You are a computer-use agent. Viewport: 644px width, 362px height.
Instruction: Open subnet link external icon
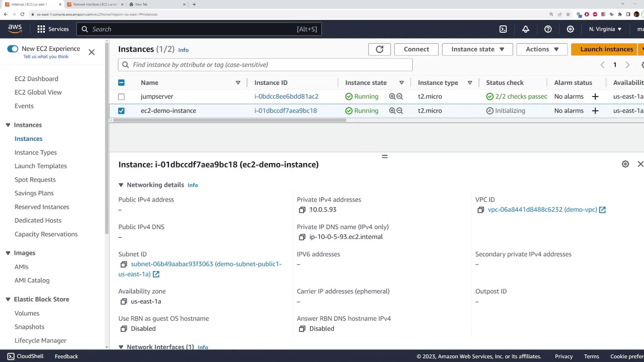pos(156,274)
